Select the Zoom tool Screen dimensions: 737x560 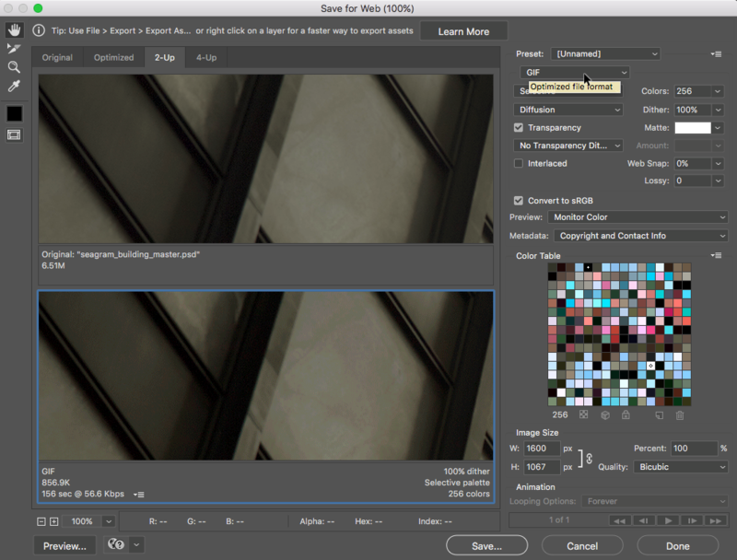point(14,67)
